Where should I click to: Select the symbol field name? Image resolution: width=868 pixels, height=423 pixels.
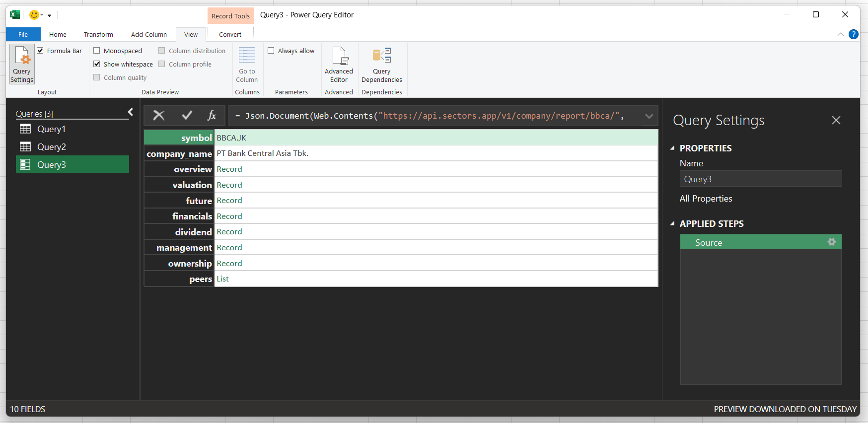(x=179, y=138)
